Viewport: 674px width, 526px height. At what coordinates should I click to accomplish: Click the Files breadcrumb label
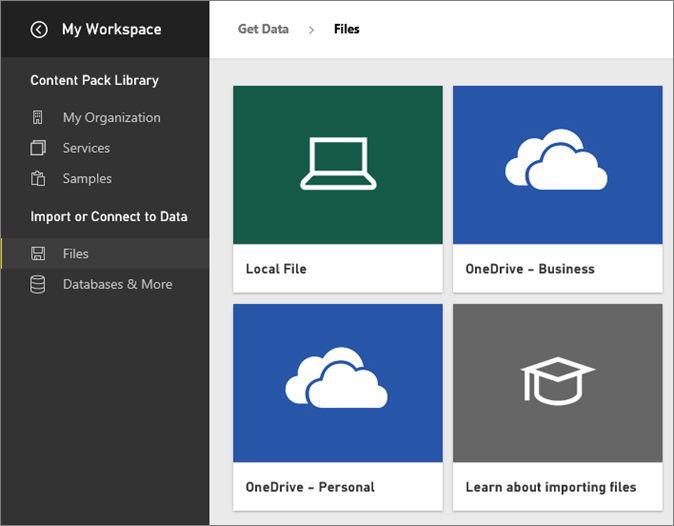(347, 29)
